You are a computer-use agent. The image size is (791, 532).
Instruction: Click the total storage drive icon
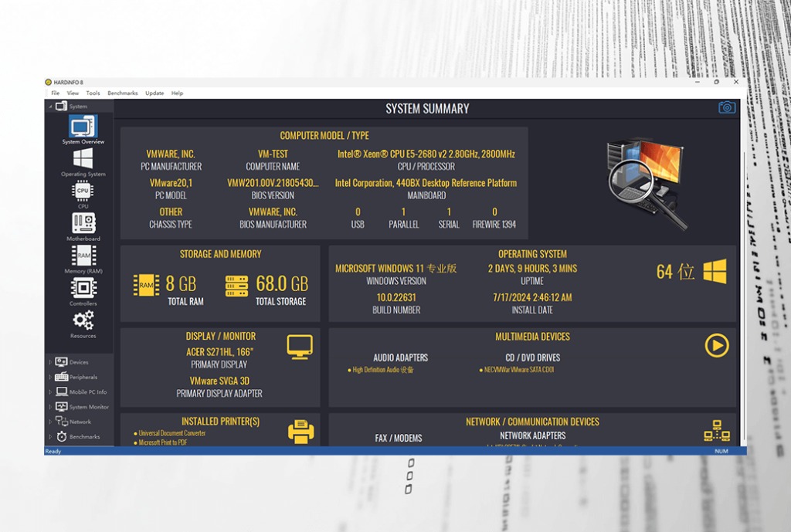tap(236, 286)
